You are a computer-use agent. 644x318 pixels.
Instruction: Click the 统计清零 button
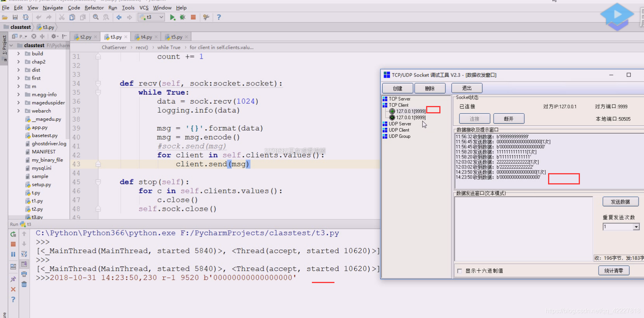(614, 271)
